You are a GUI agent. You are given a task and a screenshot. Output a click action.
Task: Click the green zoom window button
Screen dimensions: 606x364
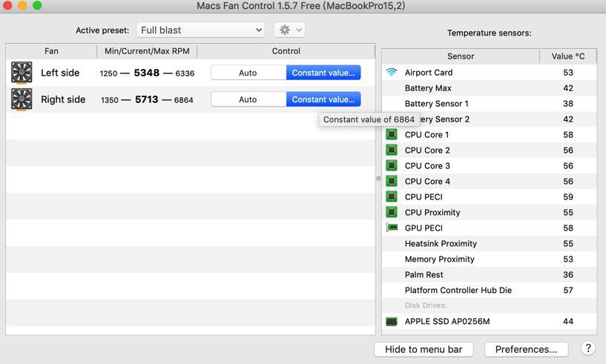click(37, 5)
